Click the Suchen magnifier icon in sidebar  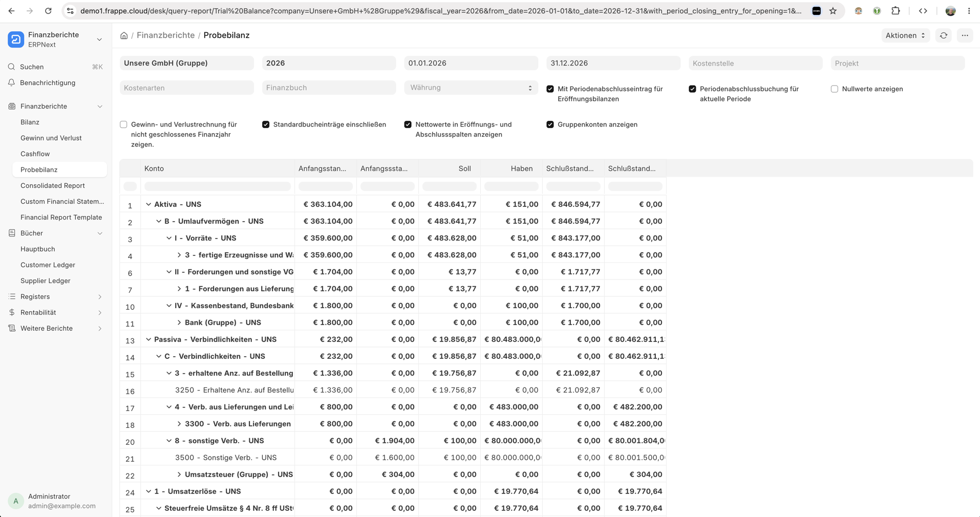[12, 67]
